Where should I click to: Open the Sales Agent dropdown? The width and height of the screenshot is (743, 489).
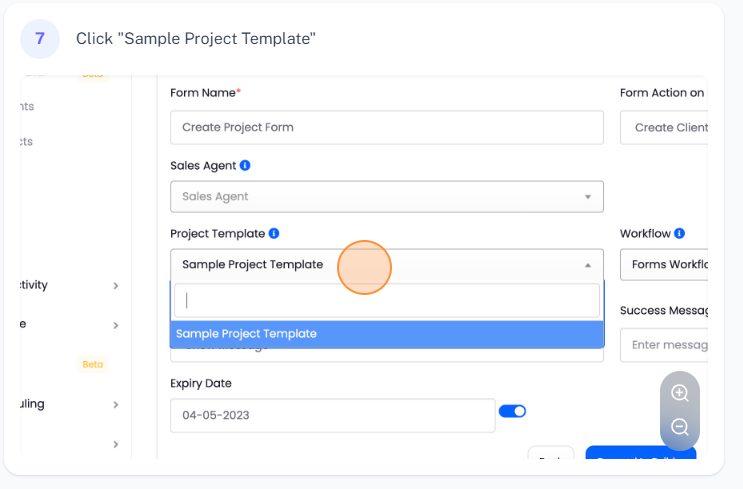(386, 197)
